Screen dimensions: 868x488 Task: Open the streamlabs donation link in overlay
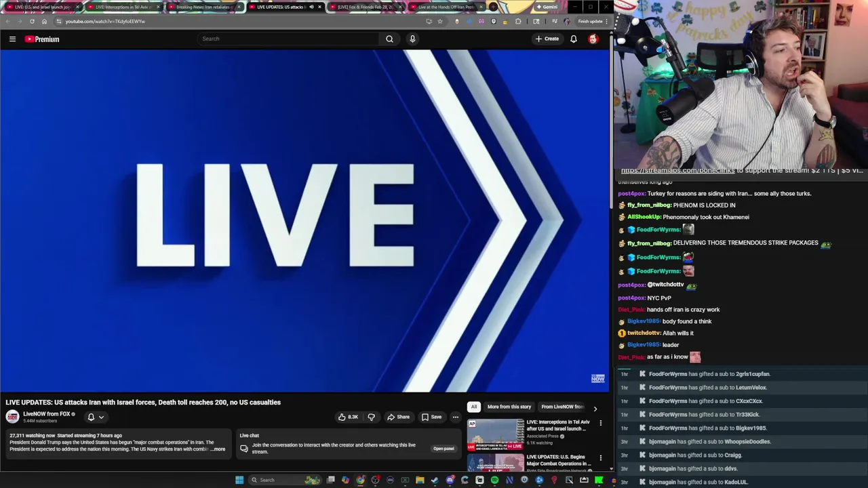(x=677, y=171)
